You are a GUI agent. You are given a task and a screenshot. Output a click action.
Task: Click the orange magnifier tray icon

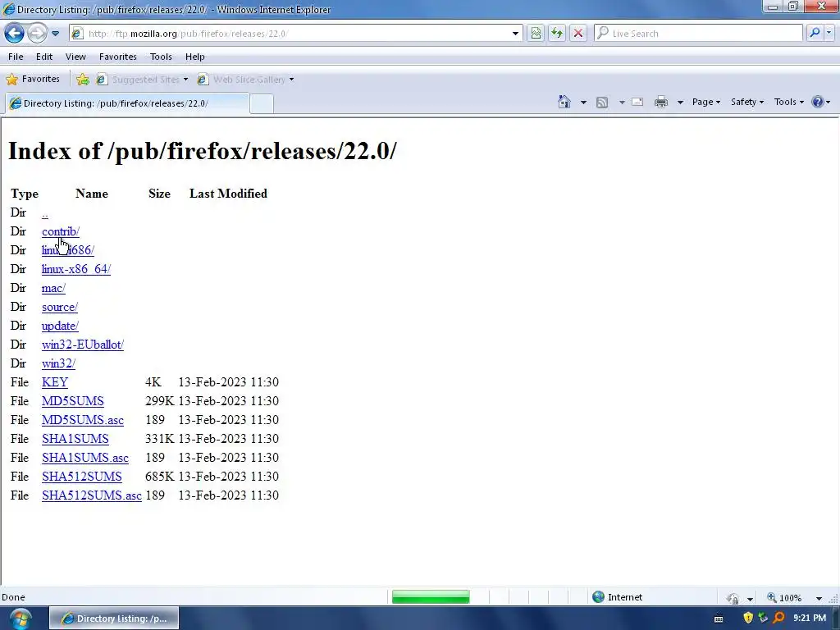[x=778, y=618]
